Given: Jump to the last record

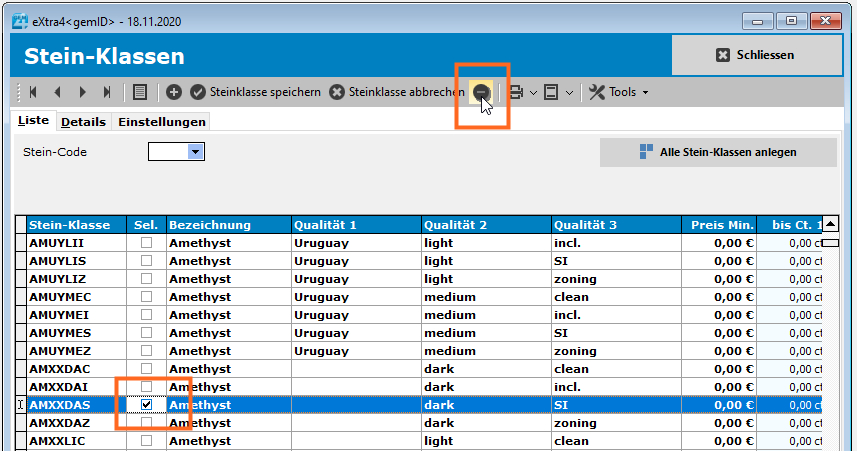Looking at the screenshot, I should coord(107,92).
